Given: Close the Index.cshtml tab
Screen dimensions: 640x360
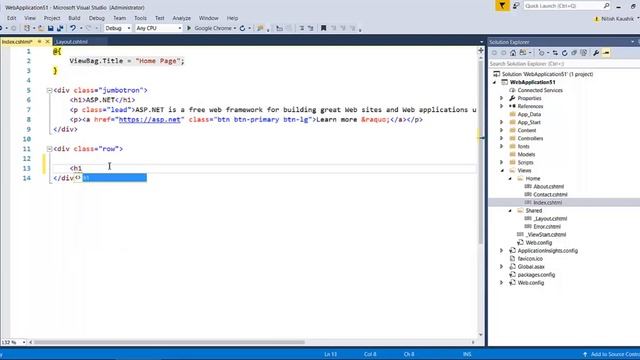Looking at the screenshot, I should [47, 42].
